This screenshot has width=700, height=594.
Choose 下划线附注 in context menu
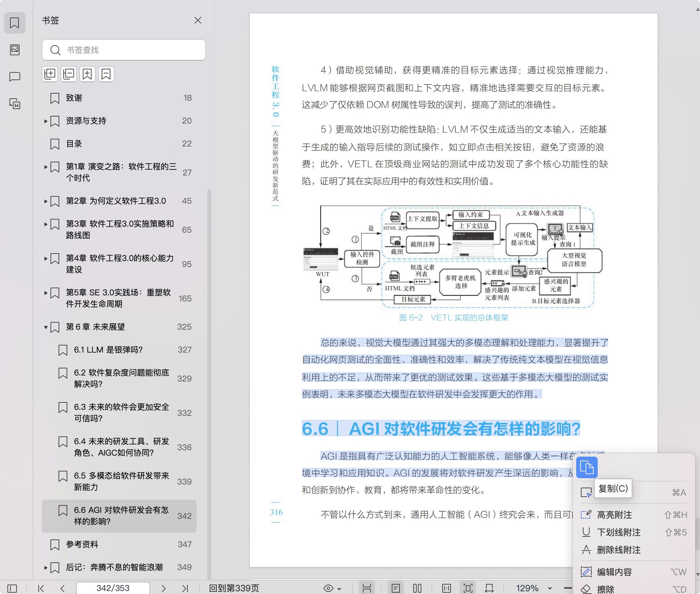coord(619,532)
